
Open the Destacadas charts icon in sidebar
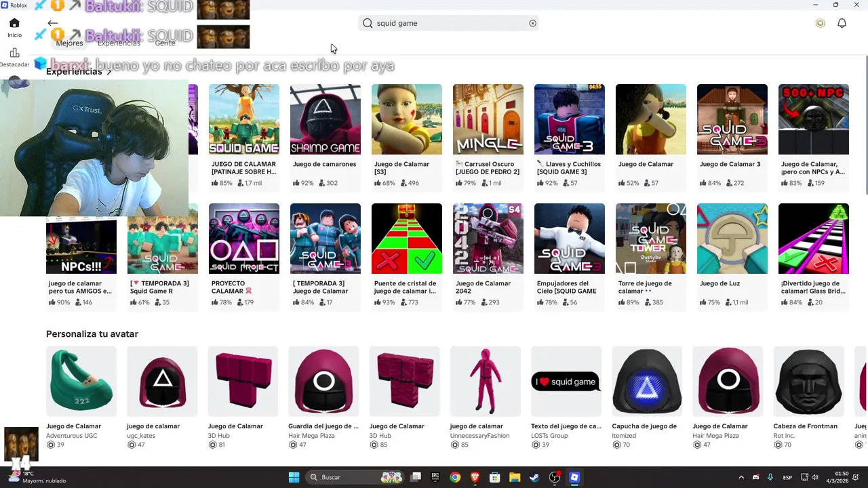point(14,53)
